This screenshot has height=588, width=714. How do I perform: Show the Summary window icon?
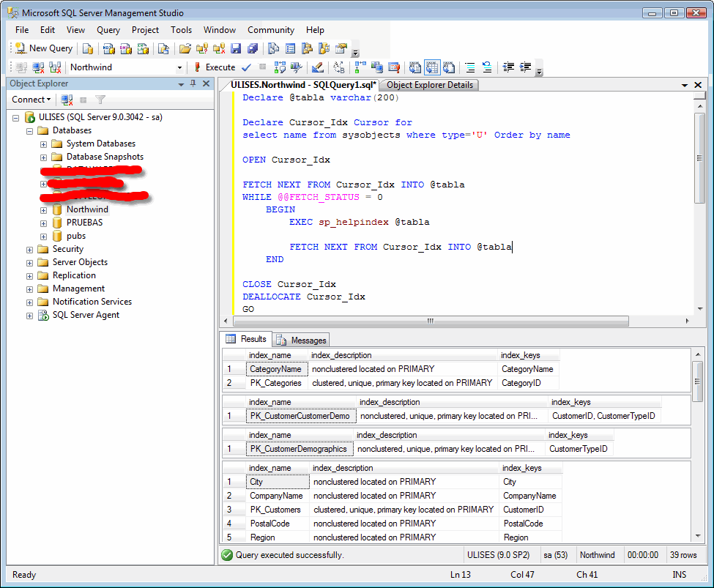point(291,49)
